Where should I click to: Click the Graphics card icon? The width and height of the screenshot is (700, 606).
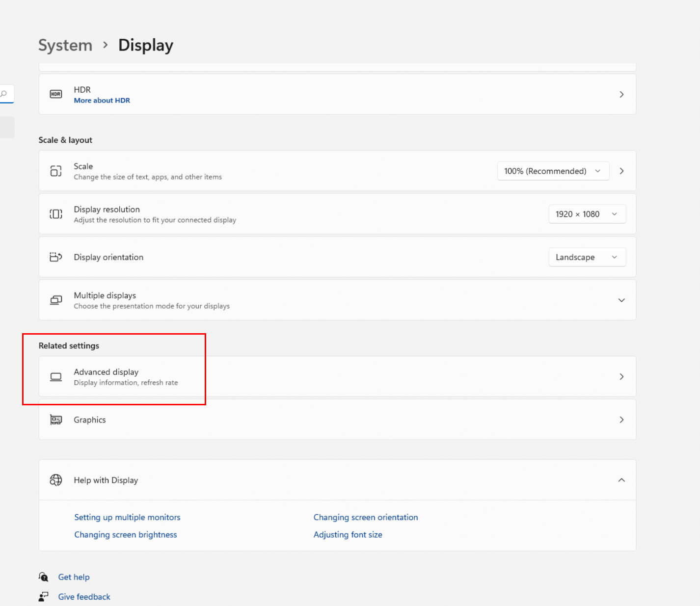(x=56, y=420)
